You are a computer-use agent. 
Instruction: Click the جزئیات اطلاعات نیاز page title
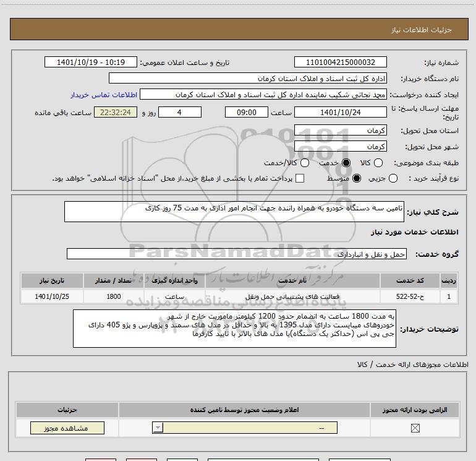[x=421, y=30]
